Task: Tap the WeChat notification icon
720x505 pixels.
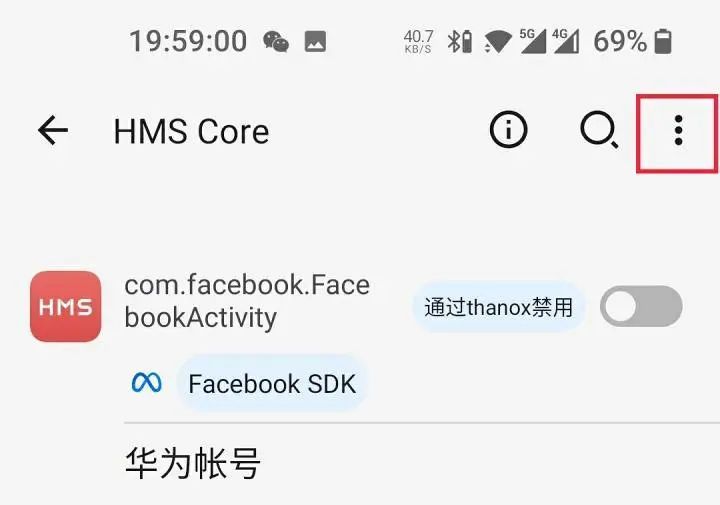Action: click(x=276, y=42)
